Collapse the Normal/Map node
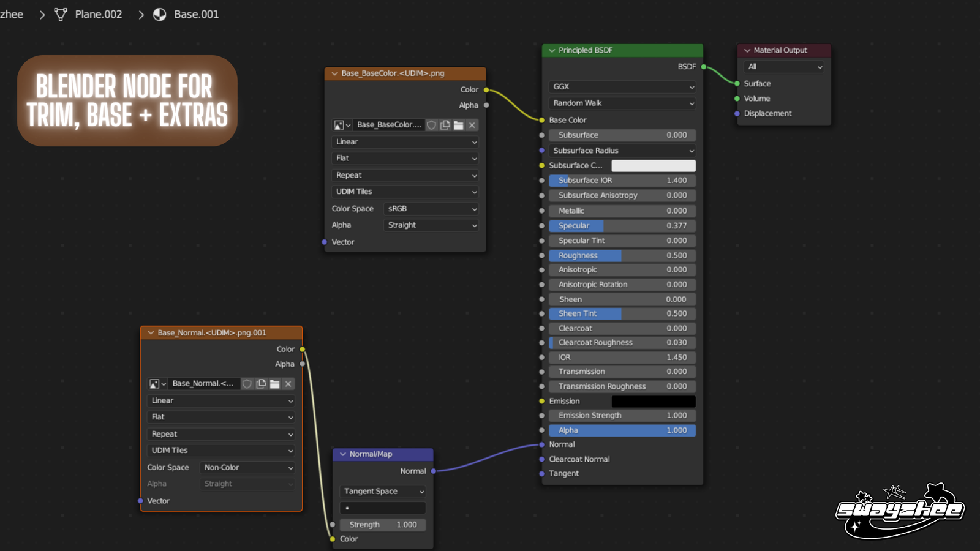The image size is (980, 551). (x=342, y=454)
